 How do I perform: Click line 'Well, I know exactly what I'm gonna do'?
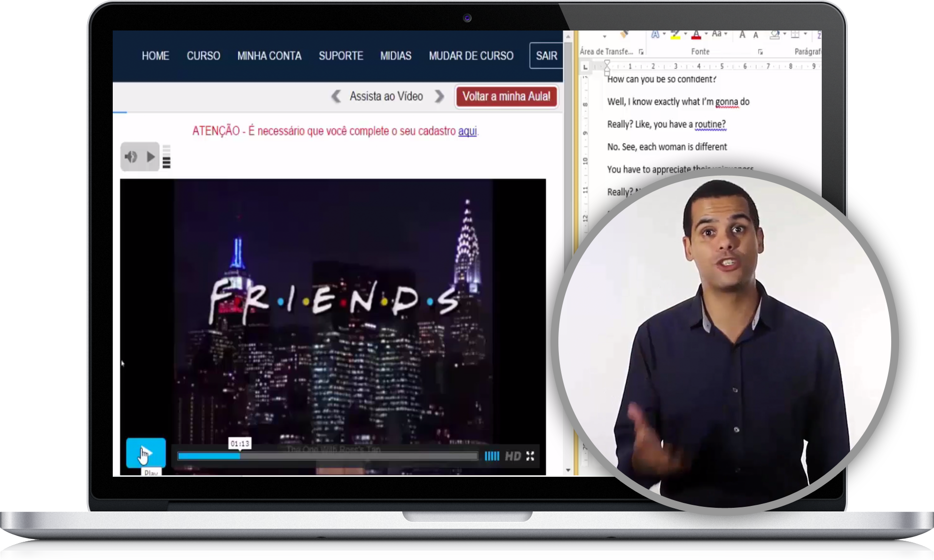pyautogui.click(x=678, y=102)
